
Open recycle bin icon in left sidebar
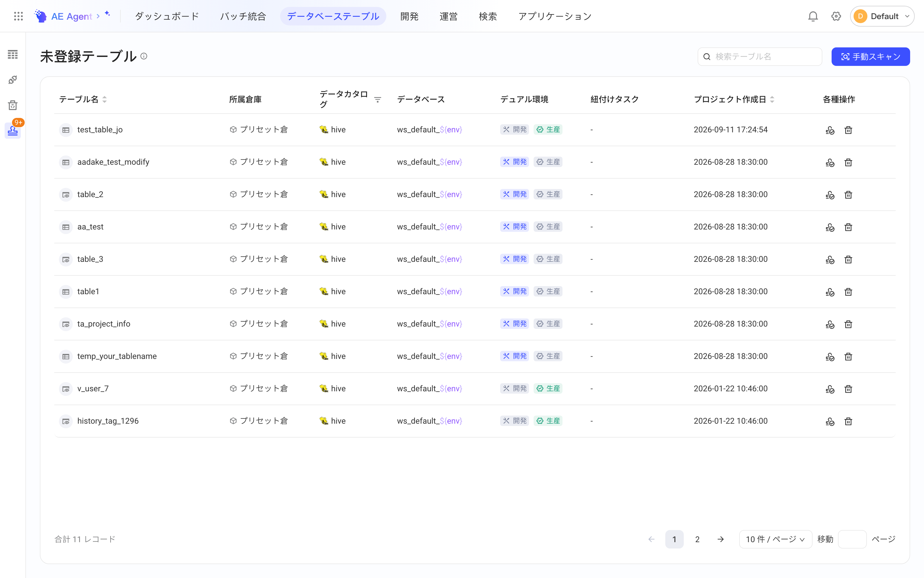coord(13,105)
